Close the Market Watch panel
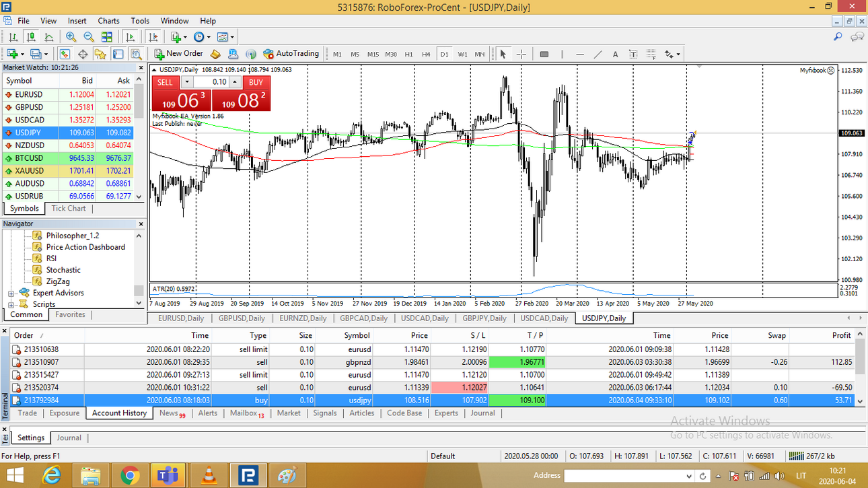The height and width of the screenshot is (488, 868). [141, 67]
